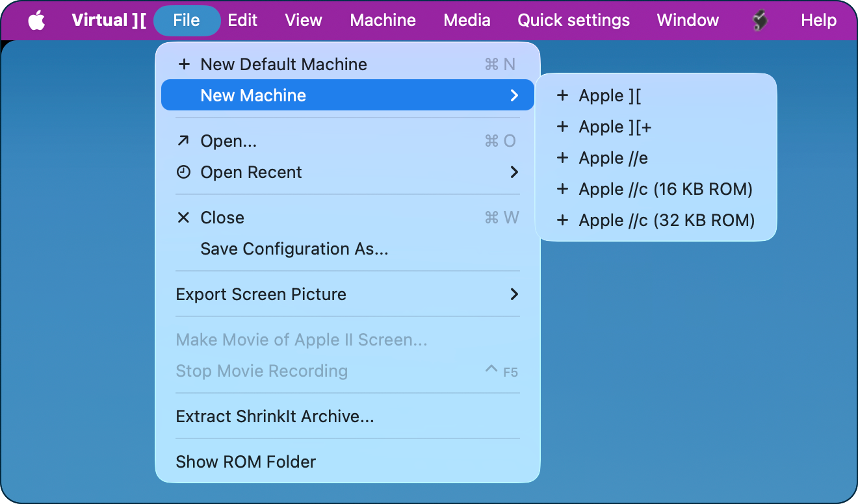Image resolution: width=858 pixels, height=504 pixels.
Task: Create Apple //c (16 KB ROM) machine
Action: tap(656, 189)
